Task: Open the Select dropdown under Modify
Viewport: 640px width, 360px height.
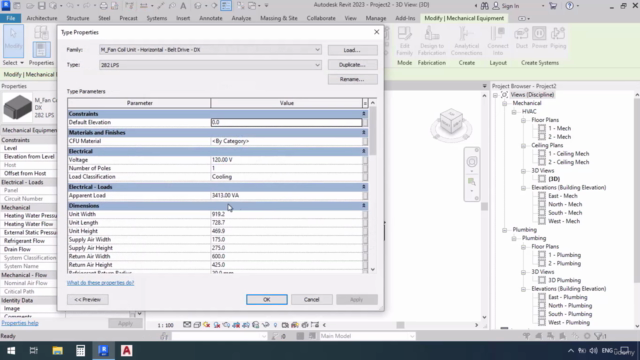Action: [x=13, y=63]
